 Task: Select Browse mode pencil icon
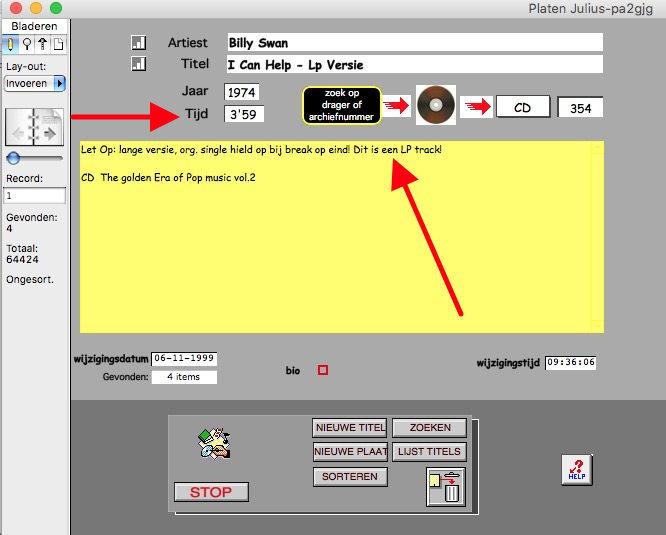(10, 44)
